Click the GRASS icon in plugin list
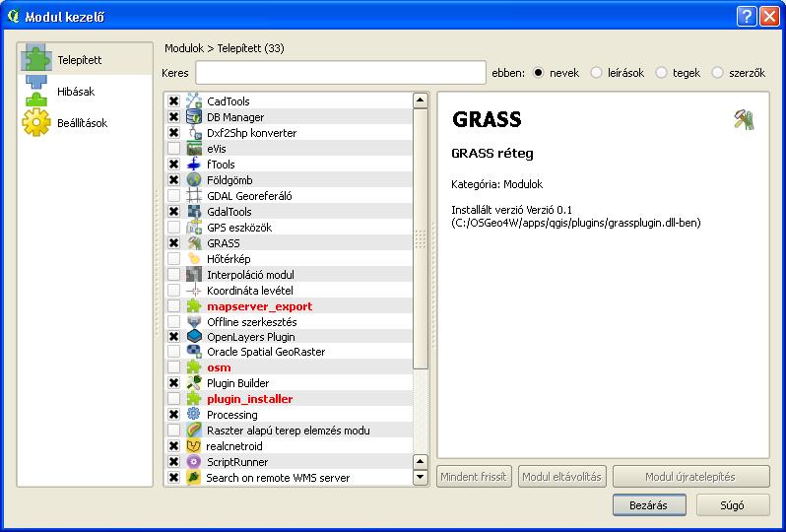Image resolution: width=786 pixels, height=532 pixels. (194, 243)
